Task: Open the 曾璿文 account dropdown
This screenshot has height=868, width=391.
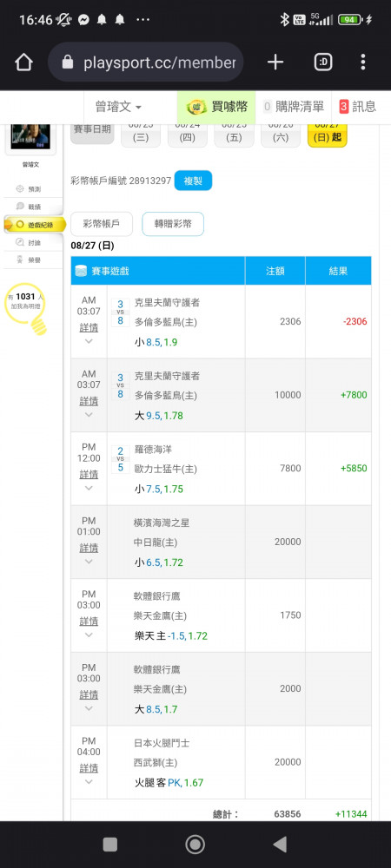Action: tap(118, 107)
